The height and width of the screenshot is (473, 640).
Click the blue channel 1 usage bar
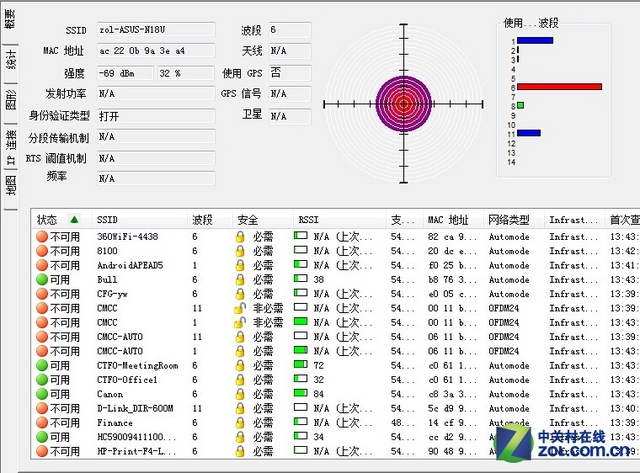(x=535, y=40)
